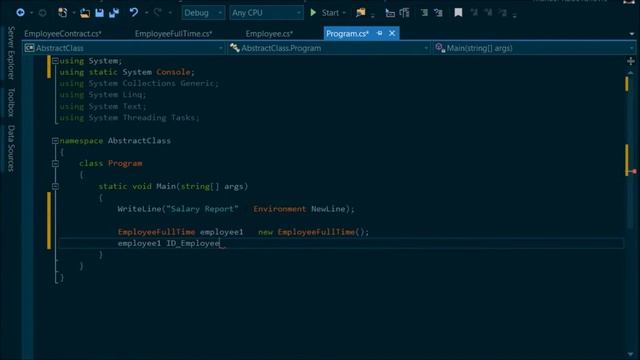The width and height of the screenshot is (640, 360).
Task: Switch to the EmployeeContract.cs tab
Action: pyautogui.click(x=63, y=34)
